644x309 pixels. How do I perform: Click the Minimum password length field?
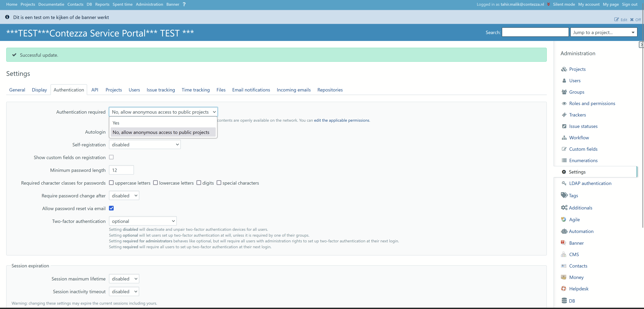pyautogui.click(x=121, y=170)
